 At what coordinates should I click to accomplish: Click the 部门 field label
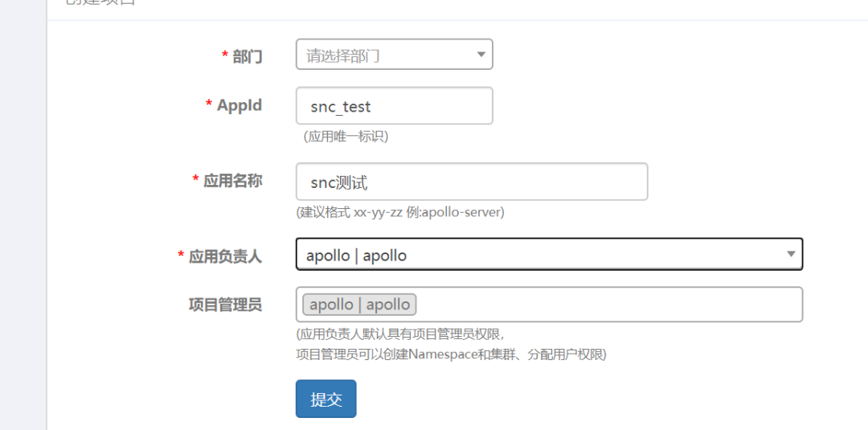[247, 56]
